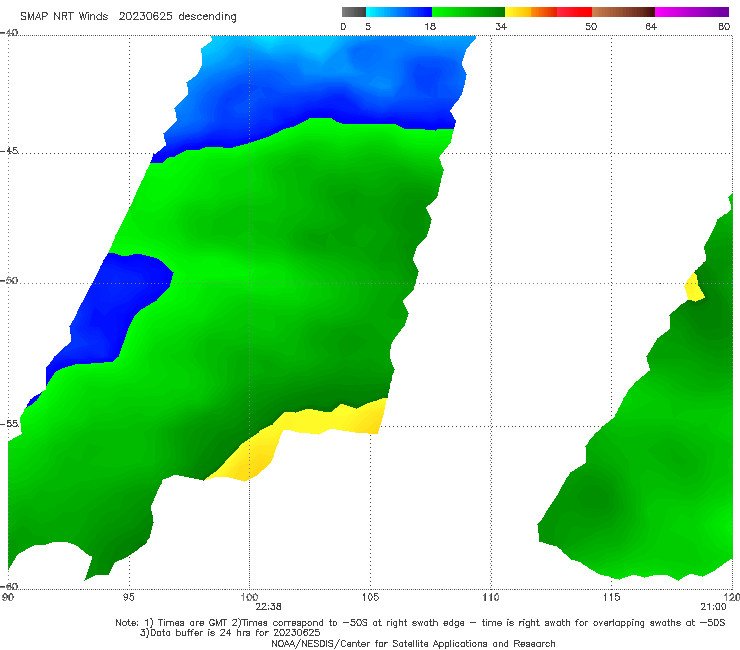Click the latitude label '-55'
This screenshot has height=650, width=740.
[x=9, y=424]
